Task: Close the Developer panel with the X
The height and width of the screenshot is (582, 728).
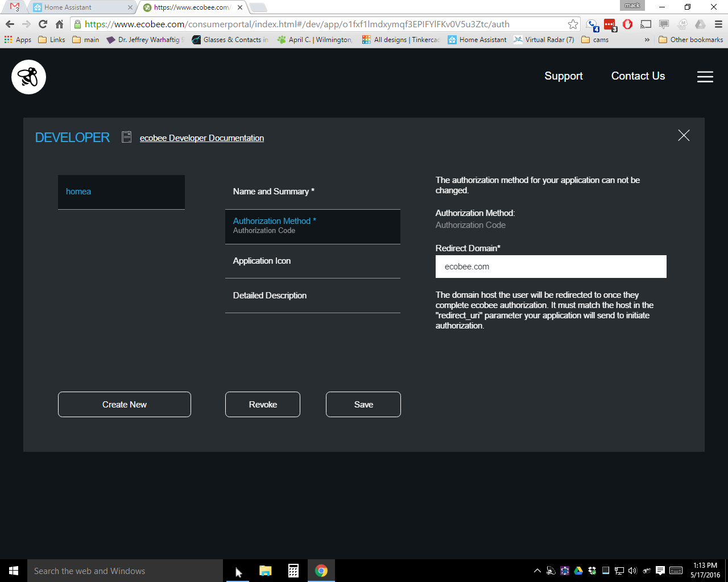Action: 684,135
